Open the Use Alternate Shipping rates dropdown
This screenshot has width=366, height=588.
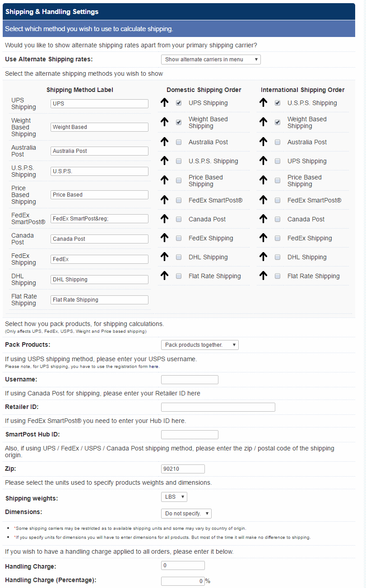(210, 59)
